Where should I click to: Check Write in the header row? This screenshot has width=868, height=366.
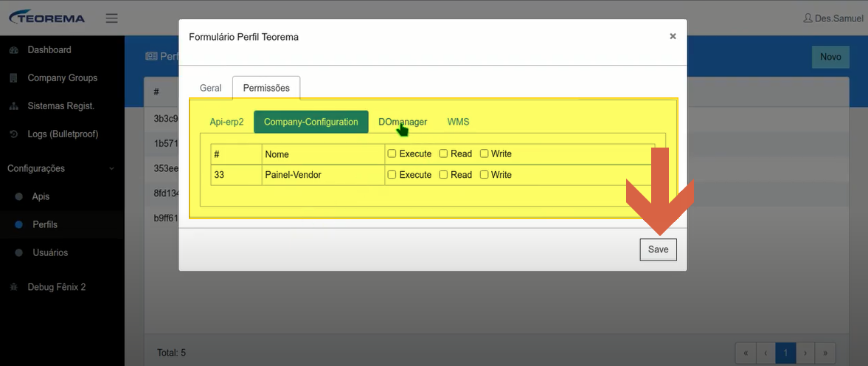(484, 154)
